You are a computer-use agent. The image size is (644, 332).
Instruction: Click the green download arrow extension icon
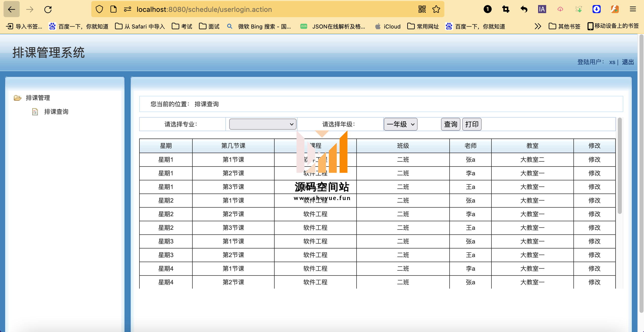pyautogui.click(x=578, y=9)
